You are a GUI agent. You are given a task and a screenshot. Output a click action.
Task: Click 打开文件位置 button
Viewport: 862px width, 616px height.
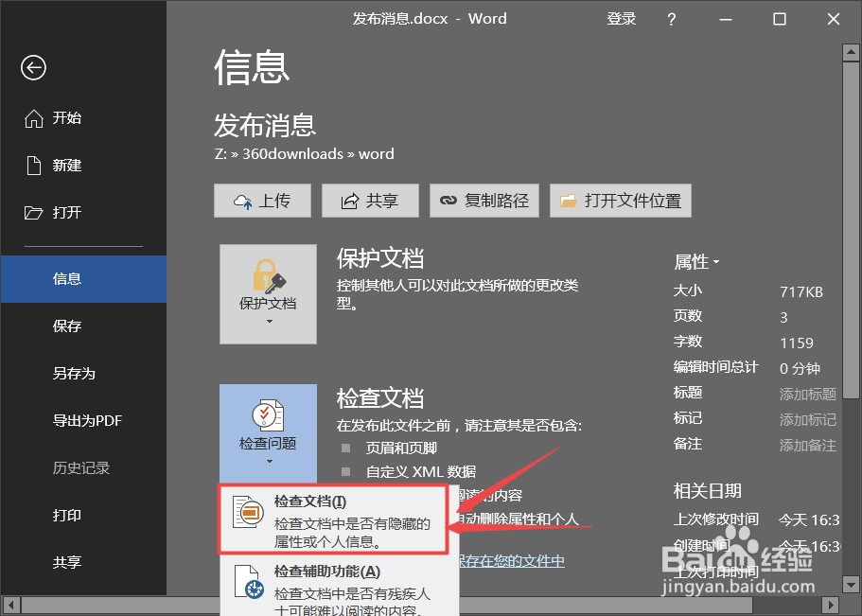(x=621, y=201)
